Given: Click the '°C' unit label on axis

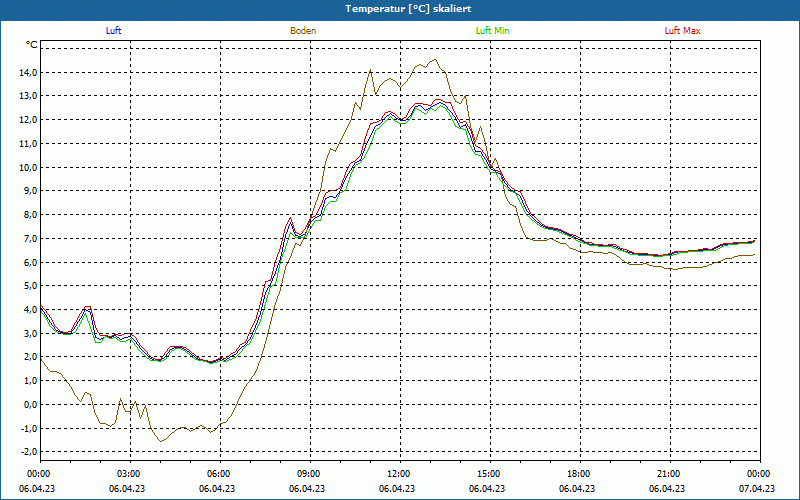Looking at the screenshot, I should coord(32,45).
